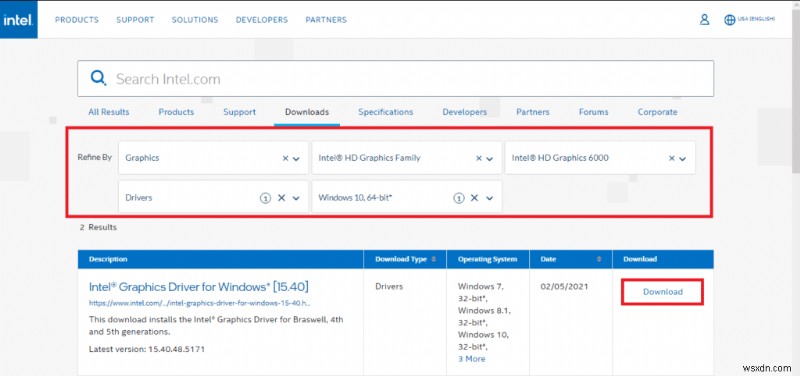Click the Windows 10 filter count badge
This screenshot has width=800, height=376.
(459, 198)
